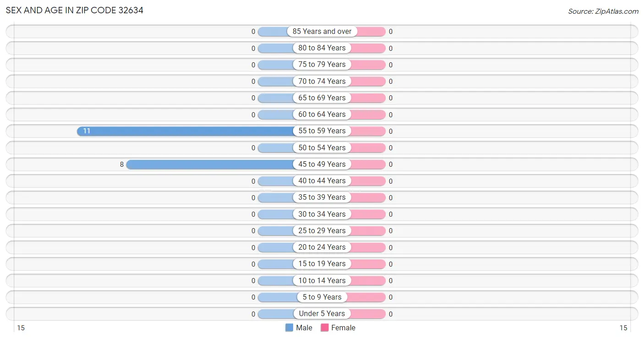This screenshot has width=644, height=339.
Task: Select the Male legend label
Action: pyautogui.click(x=304, y=328)
